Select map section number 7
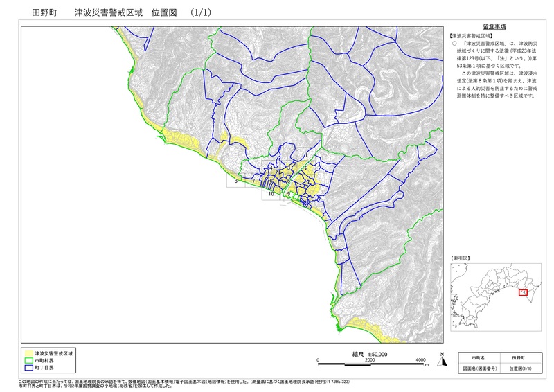This screenshot has height=392, width=554. [253, 181]
